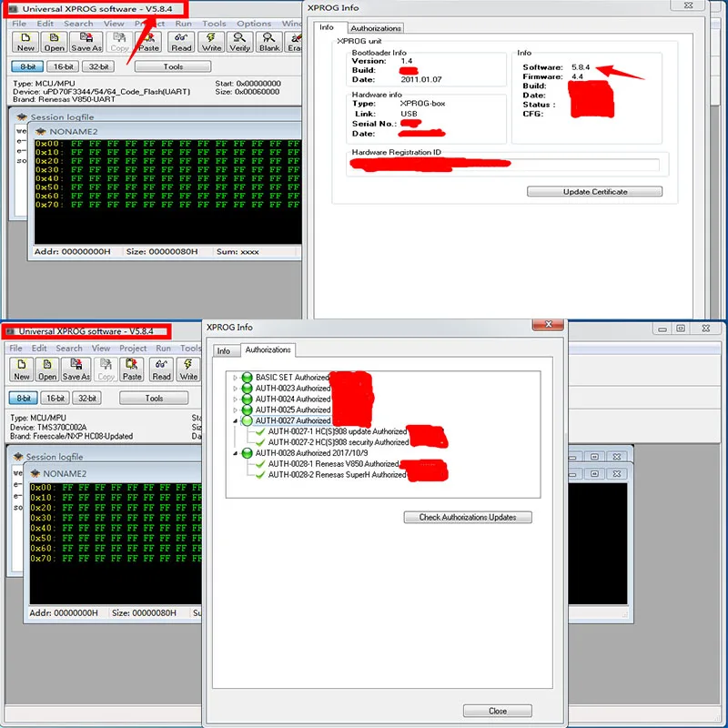This screenshot has width=728, height=728.
Task: Expand AUTH-0025 Authorized node
Action: (x=235, y=409)
